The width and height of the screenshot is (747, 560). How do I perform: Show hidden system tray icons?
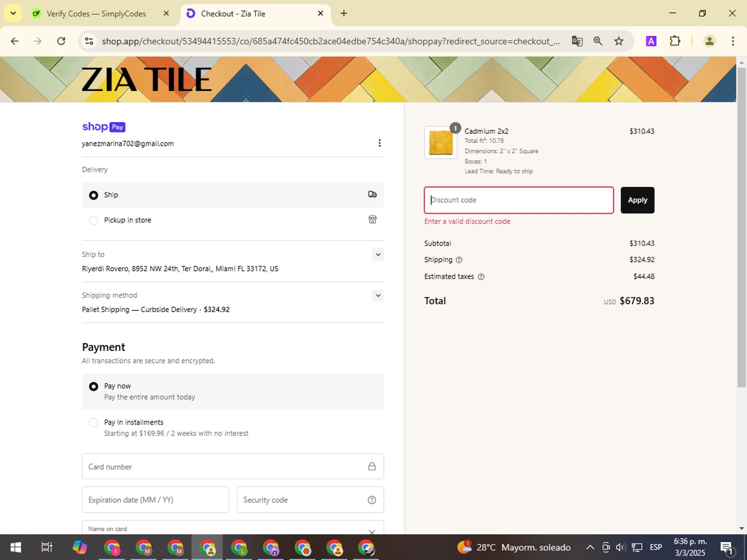click(590, 548)
